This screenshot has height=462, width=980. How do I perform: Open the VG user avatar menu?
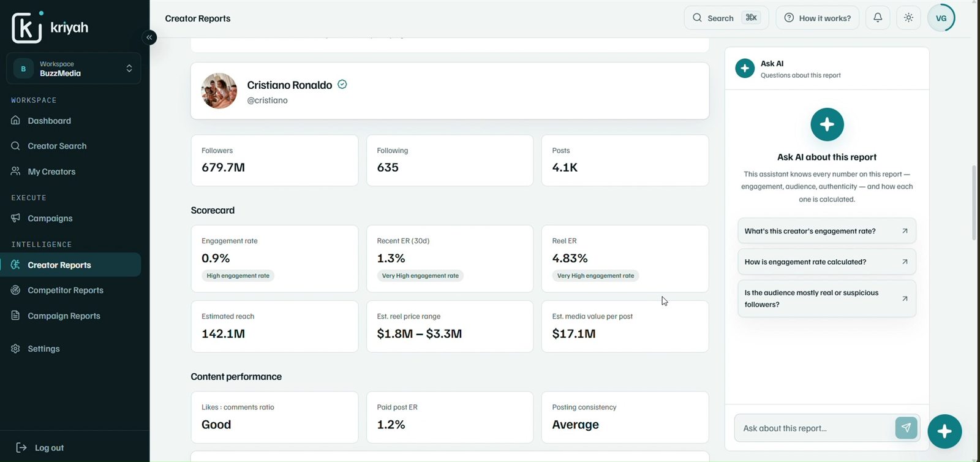tap(941, 18)
